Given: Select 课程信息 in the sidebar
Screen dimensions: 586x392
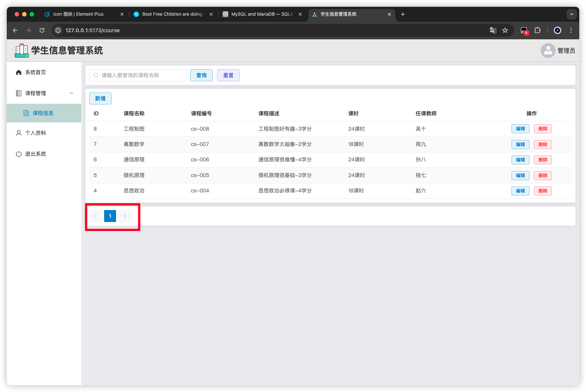Looking at the screenshot, I should tap(44, 113).
